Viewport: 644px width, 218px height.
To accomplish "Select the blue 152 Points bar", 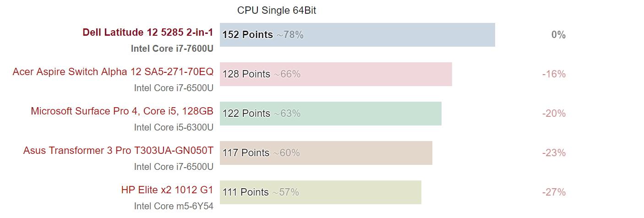I will point(357,35).
